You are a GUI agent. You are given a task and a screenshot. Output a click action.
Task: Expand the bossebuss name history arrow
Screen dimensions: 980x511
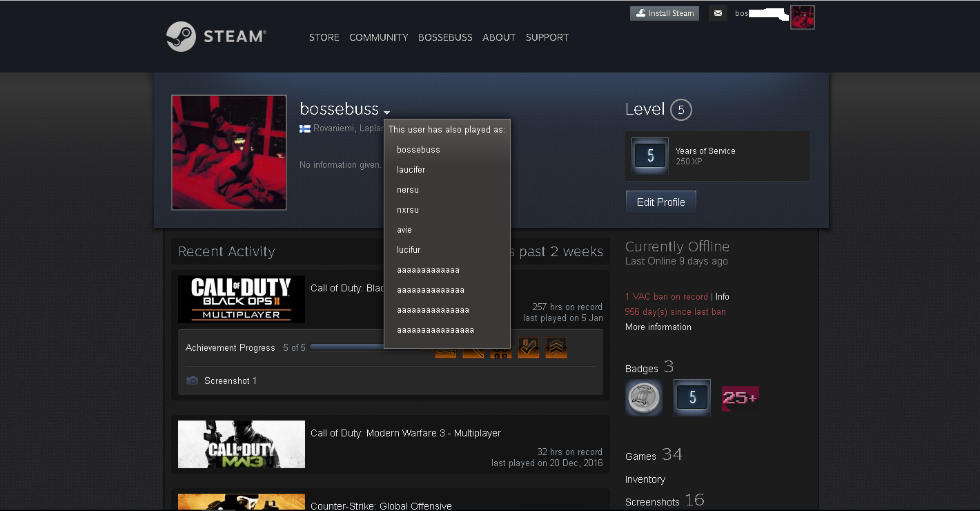point(387,113)
